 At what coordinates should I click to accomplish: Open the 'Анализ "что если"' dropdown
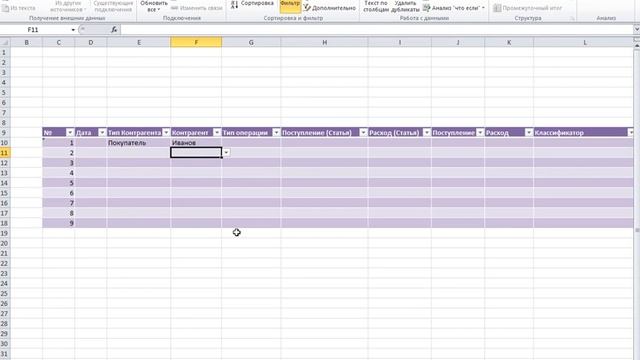[454, 8]
